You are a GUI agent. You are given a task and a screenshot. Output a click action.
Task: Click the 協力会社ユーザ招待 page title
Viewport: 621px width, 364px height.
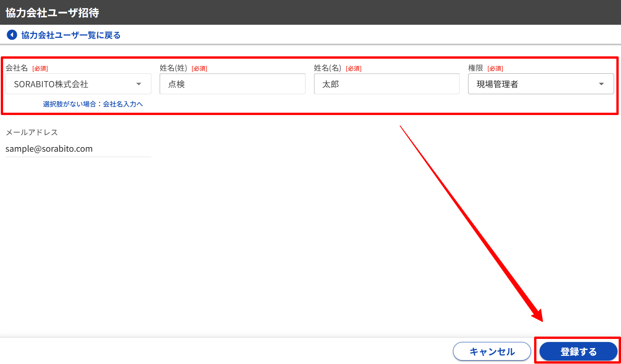(53, 13)
